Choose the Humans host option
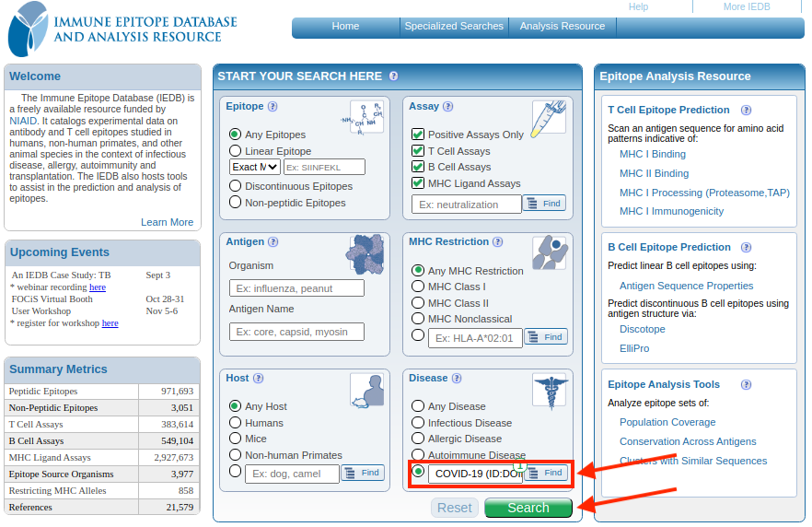The image size is (812, 527). tap(235, 422)
